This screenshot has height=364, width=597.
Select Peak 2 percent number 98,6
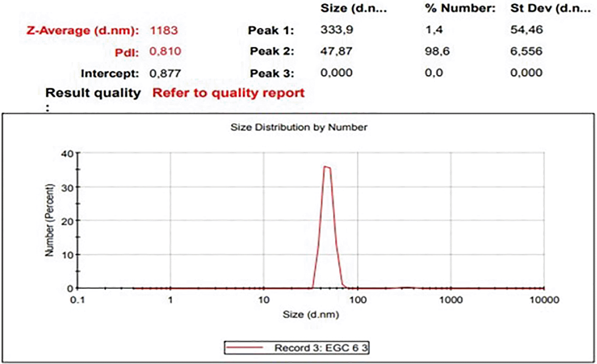(x=437, y=51)
